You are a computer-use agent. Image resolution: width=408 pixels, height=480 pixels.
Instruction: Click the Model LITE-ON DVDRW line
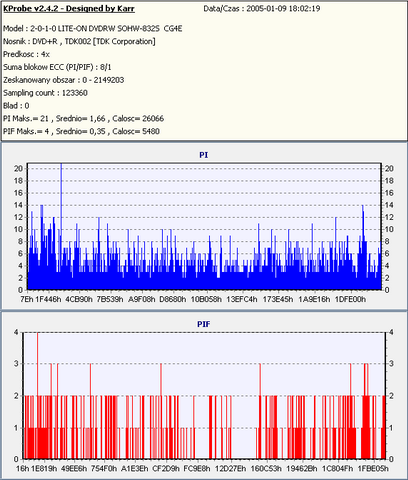point(93,29)
